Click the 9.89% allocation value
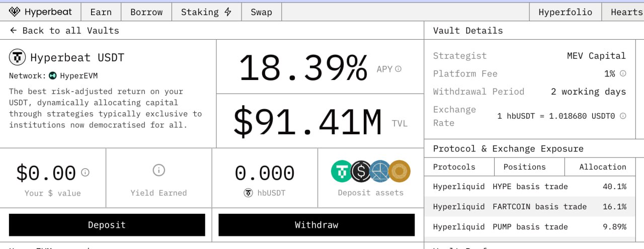 [x=614, y=227]
